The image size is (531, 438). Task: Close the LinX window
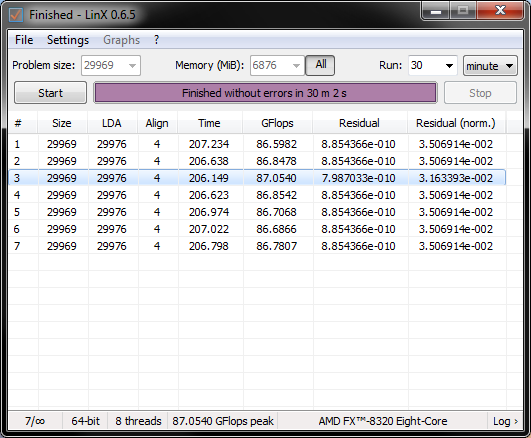click(500, 11)
